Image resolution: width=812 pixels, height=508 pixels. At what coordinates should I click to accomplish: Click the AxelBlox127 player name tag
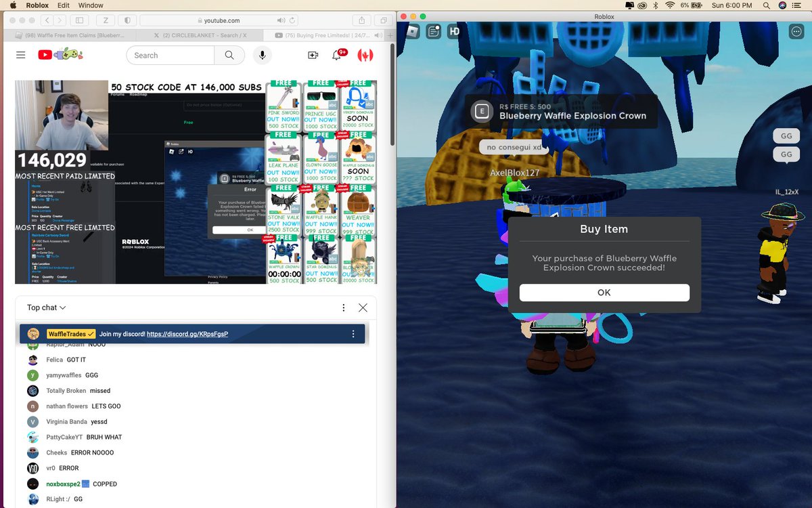[x=515, y=173]
